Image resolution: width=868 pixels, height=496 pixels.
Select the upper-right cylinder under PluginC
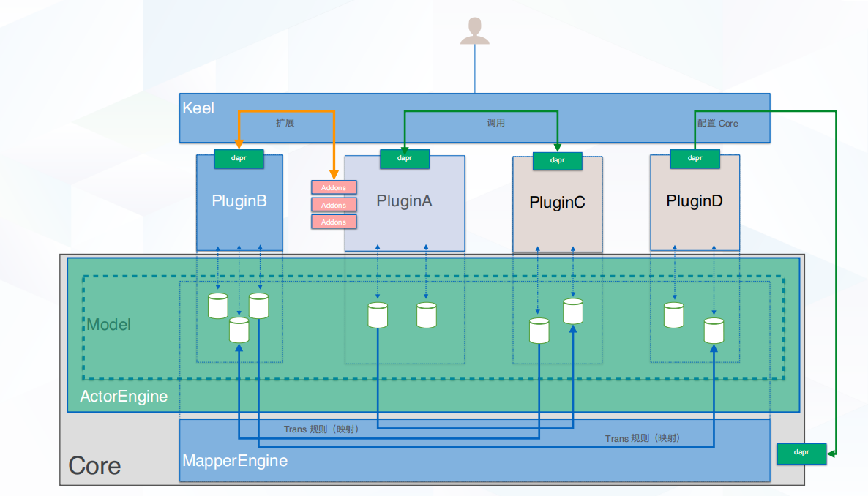pos(573,311)
